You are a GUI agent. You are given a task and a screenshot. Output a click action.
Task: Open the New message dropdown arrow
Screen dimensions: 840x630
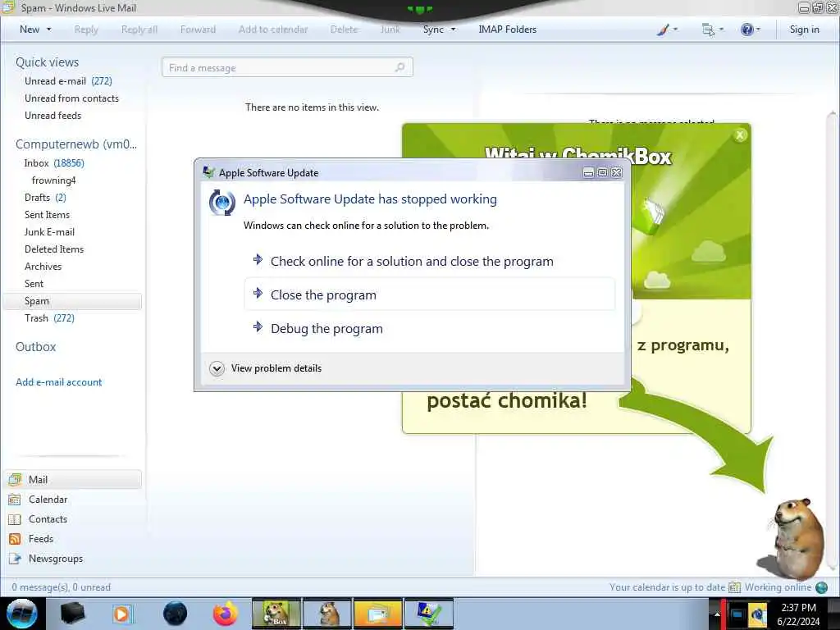[x=48, y=30]
